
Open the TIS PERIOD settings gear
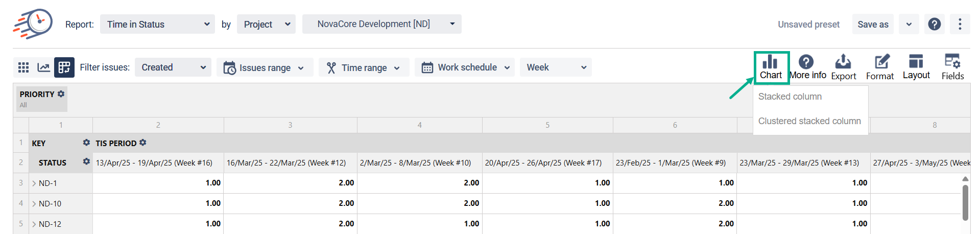click(143, 143)
